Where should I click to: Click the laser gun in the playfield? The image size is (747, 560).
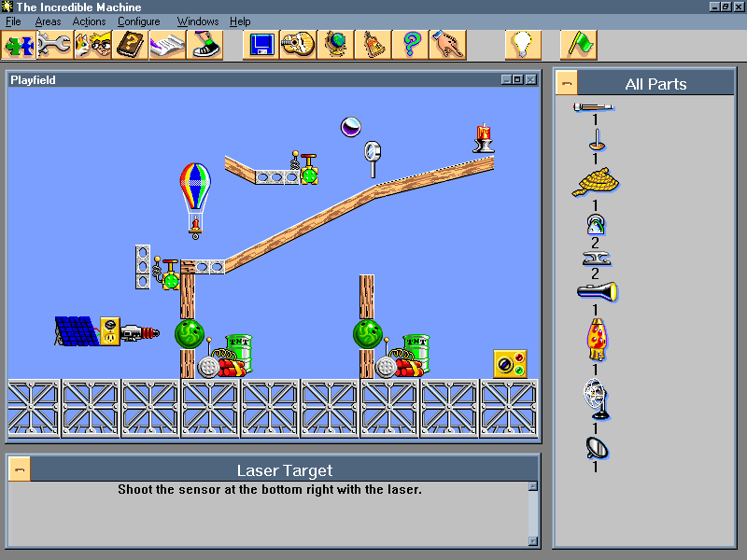click(x=139, y=332)
